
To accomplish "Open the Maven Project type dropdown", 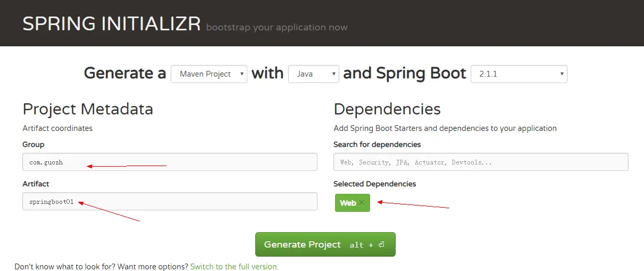I will click(x=209, y=74).
